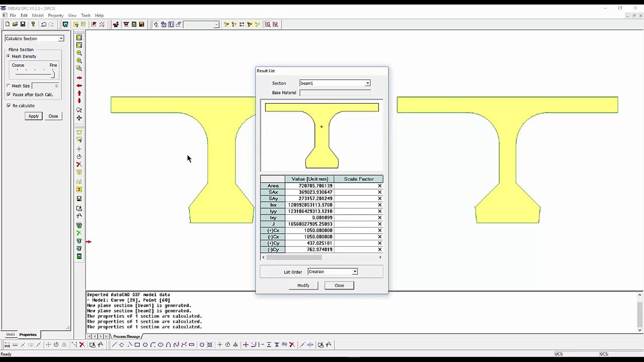Open the View menu

point(72,16)
